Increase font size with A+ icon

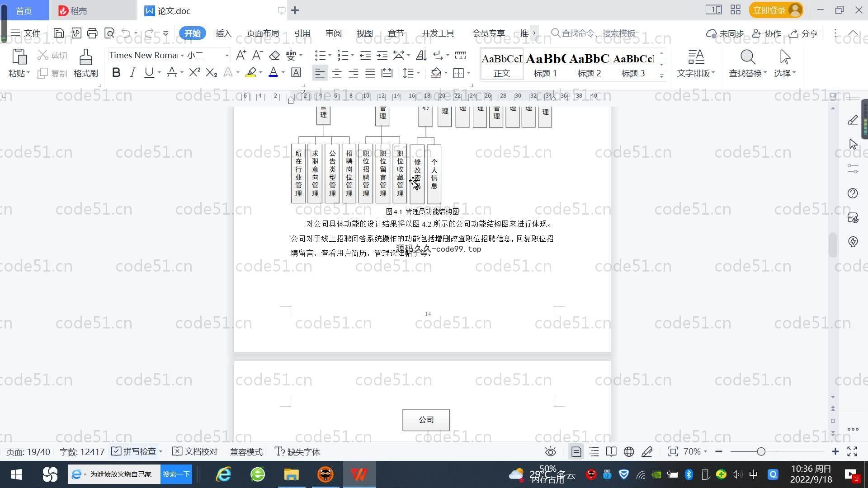241,56
